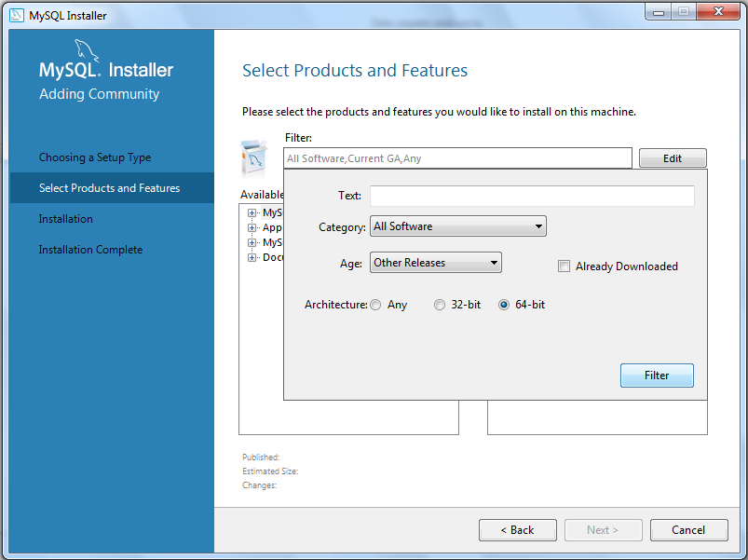
Task: Open the Age dropdown showing Other Releases
Action: point(435,263)
